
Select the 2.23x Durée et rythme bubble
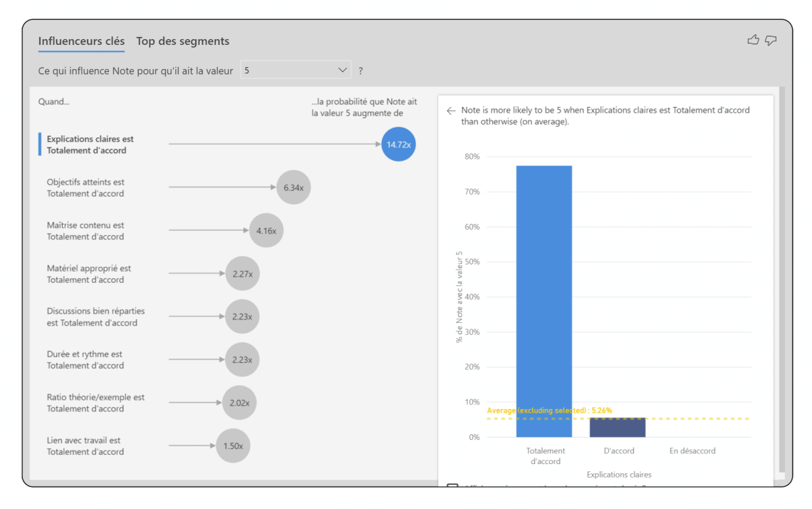(x=241, y=359)
